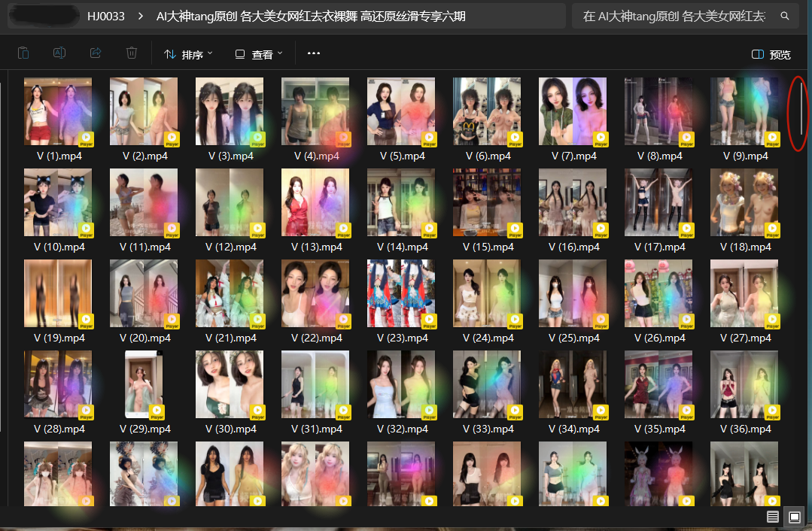Click the layout icon beside 查看
The image size is (812, 531).
click(240, 54)
